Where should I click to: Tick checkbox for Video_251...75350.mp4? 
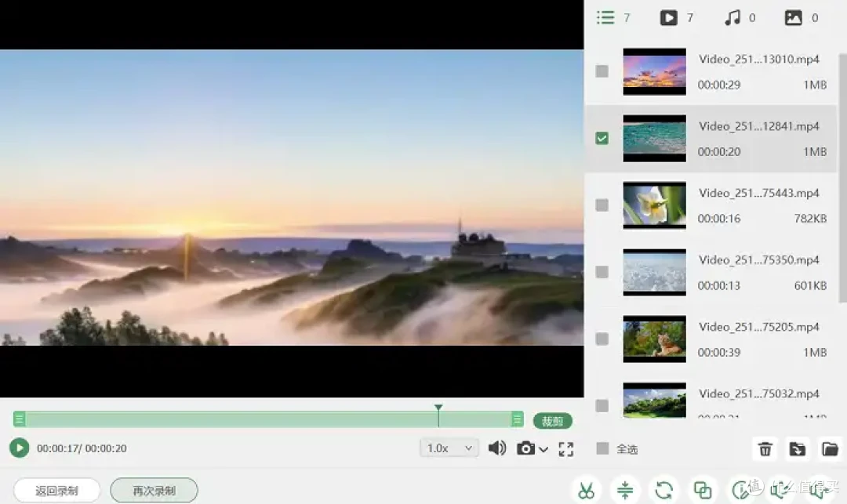tap(602, 272)
